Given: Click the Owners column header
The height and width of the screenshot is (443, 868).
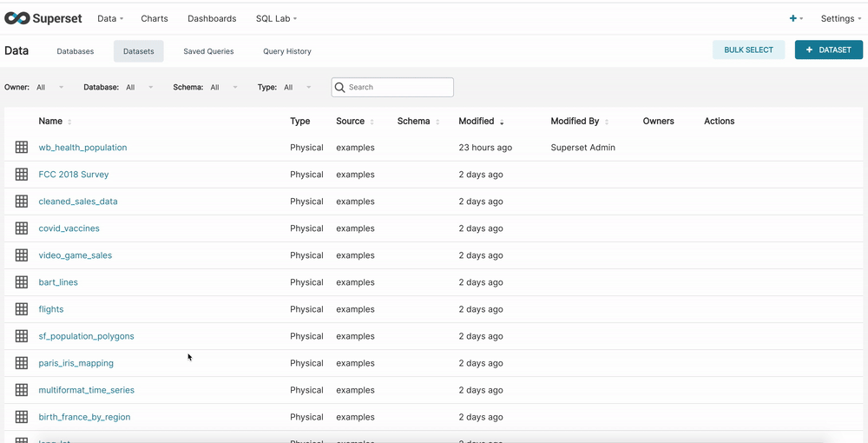Looking at the screenshot, I should (658, 122).
